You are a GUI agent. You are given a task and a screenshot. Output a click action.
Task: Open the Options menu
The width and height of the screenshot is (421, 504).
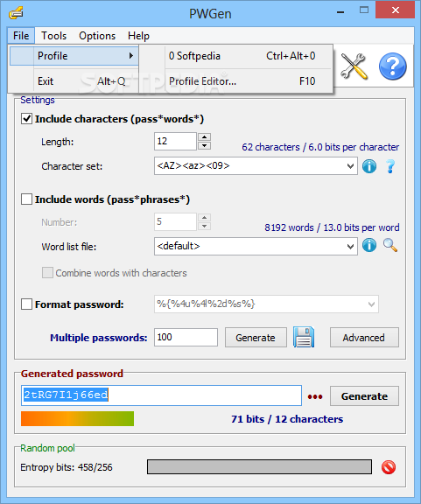[x=97, y=36]
